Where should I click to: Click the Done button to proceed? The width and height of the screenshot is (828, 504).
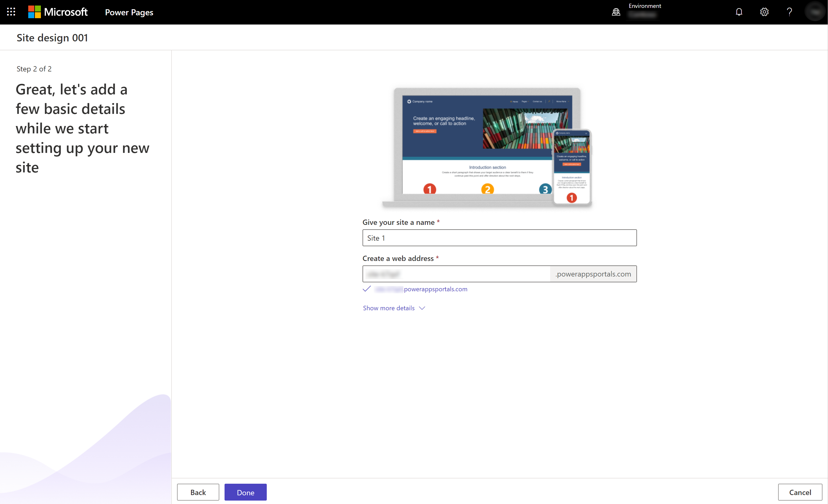click(245, 492)
